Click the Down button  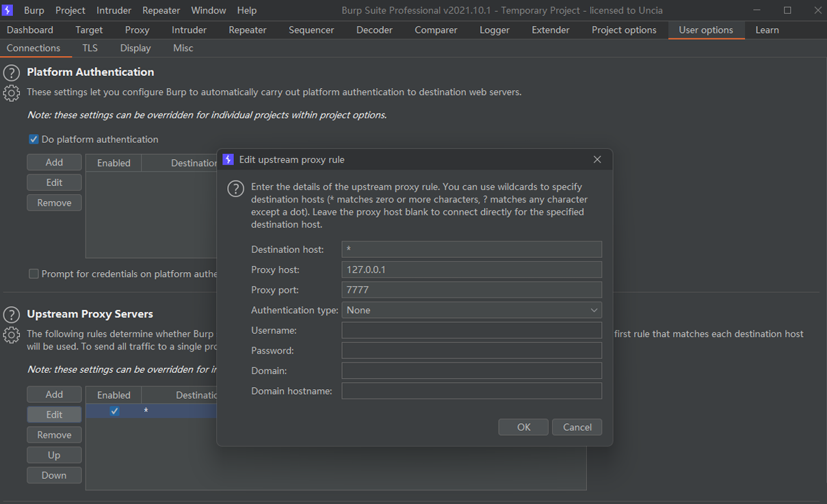54,475
